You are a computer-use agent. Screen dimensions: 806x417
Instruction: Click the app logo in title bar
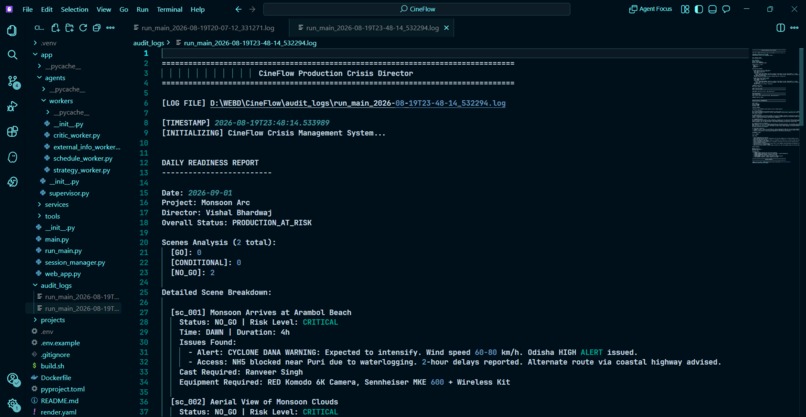click(9, 9)
